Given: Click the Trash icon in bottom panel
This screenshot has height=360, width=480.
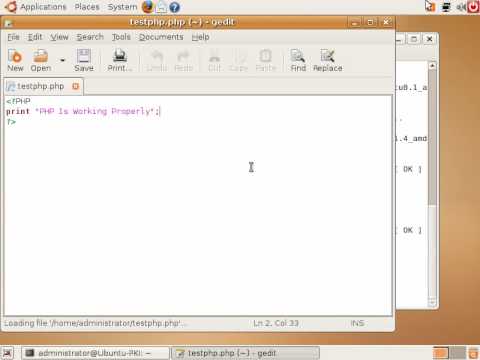Looking at the screenshot, I should (x=473, y=353).
